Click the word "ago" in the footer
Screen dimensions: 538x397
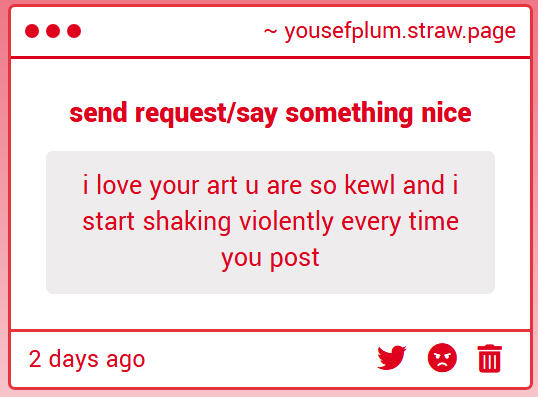click(x=126, y=361)
